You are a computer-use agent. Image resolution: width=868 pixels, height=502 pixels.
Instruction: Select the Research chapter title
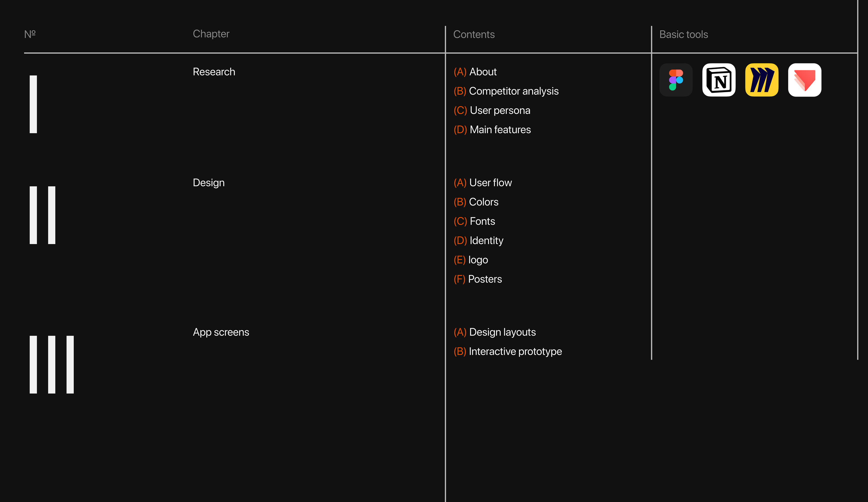pos(214,72)
